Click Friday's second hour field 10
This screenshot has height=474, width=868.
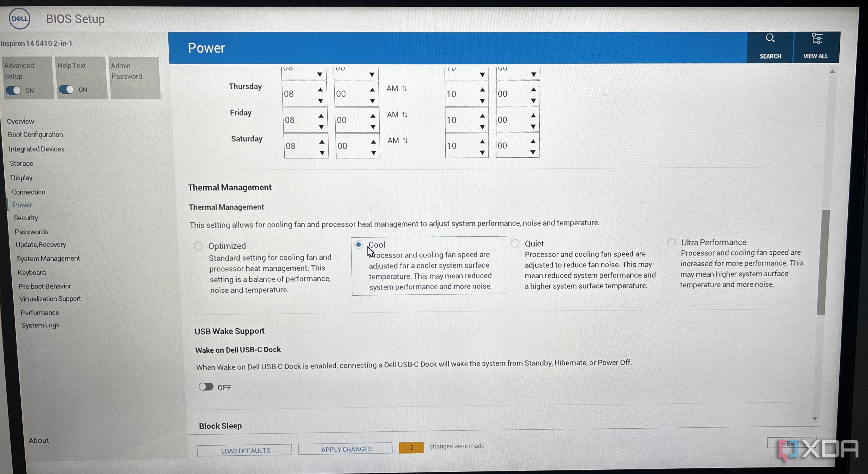(x=467, y=120)
